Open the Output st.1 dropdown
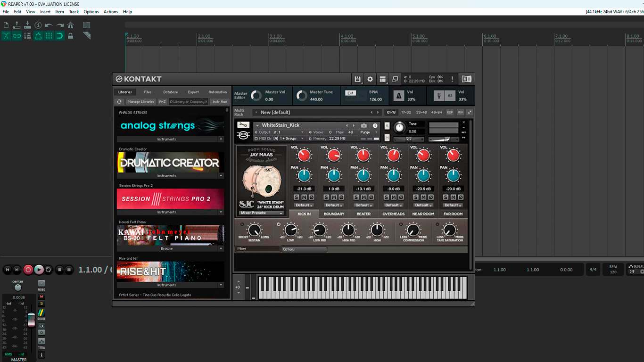Screen dimensions: 644x362 click(x=280, y=132)
